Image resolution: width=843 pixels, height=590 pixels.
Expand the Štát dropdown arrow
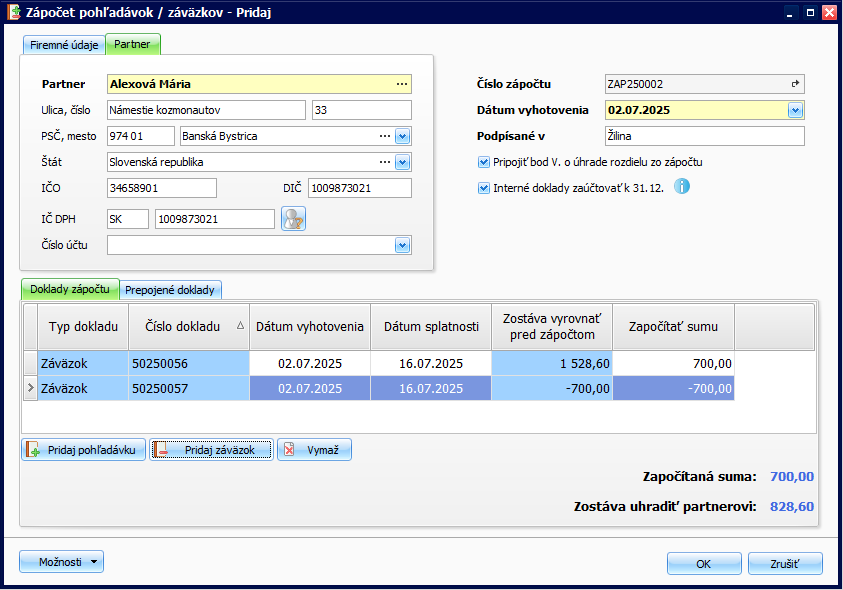coord(402,162)
